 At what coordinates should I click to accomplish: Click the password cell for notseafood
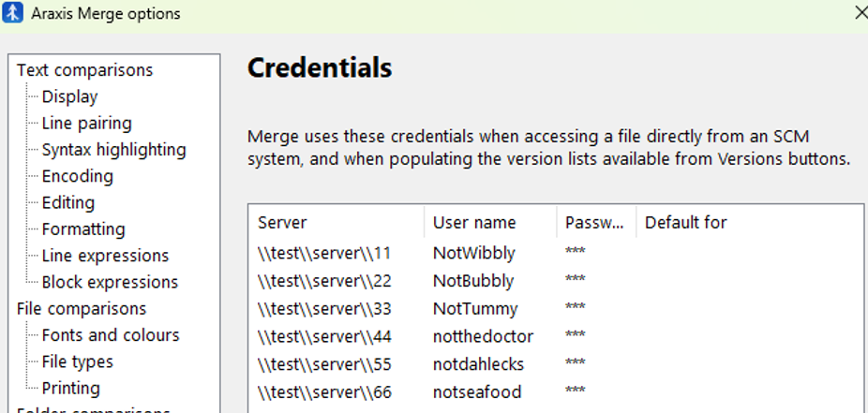pos(576,391)
